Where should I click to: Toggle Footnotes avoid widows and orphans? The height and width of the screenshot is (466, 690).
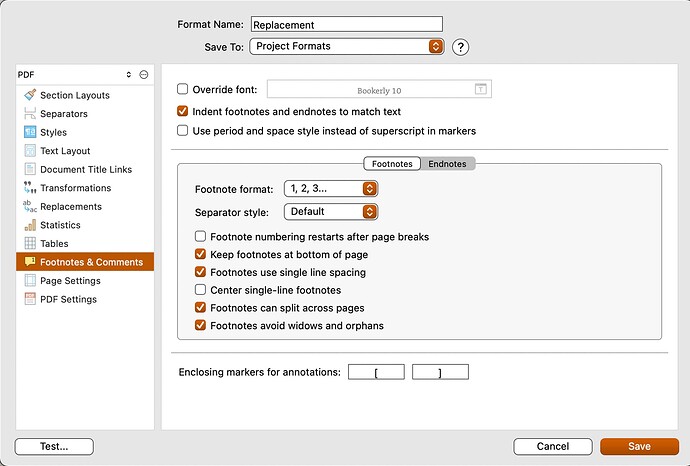[200, 326]
